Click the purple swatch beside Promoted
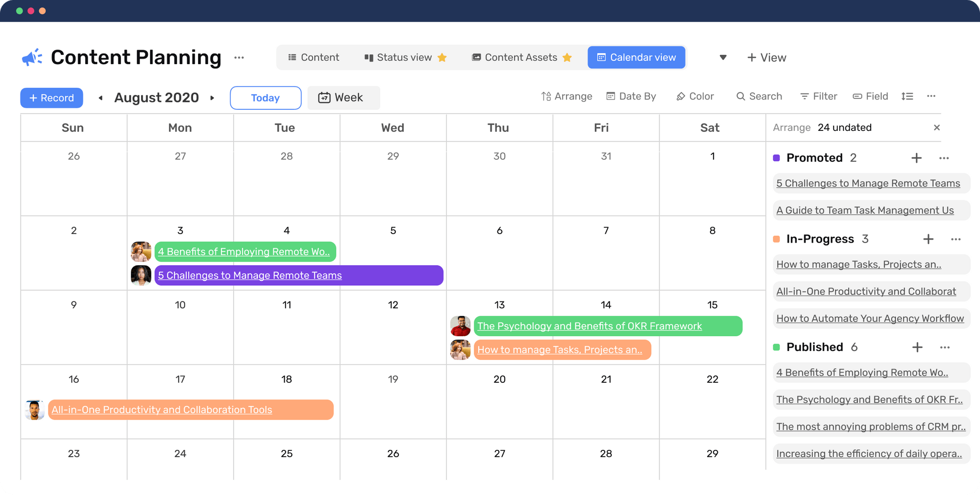 (777, 158)
